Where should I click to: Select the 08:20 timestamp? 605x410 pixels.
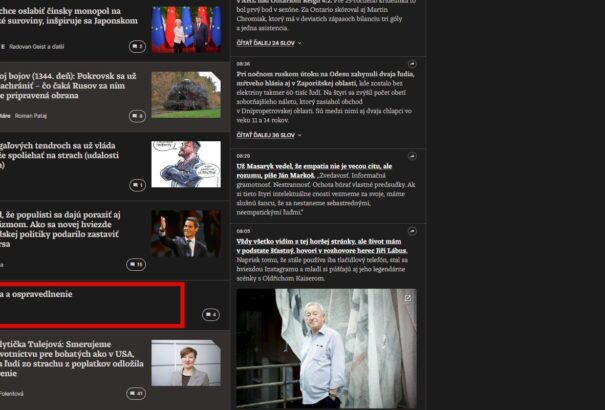click(243, 156)
